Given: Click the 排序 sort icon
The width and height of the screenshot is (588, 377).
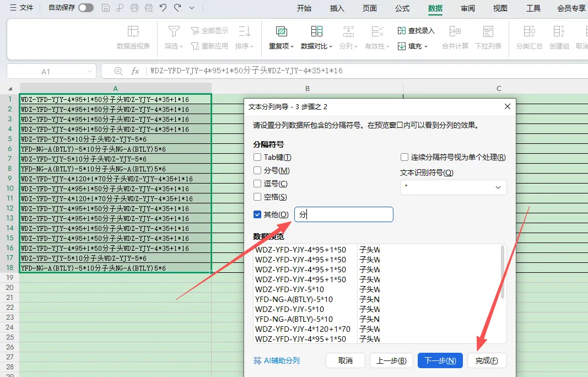Looking at the screenshot, I should tap(245, 31).
